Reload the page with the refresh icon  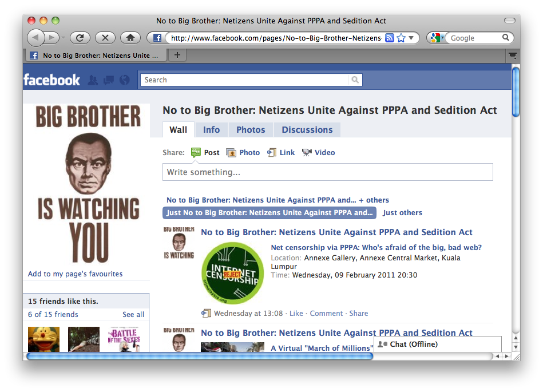(x=80, y=38)
